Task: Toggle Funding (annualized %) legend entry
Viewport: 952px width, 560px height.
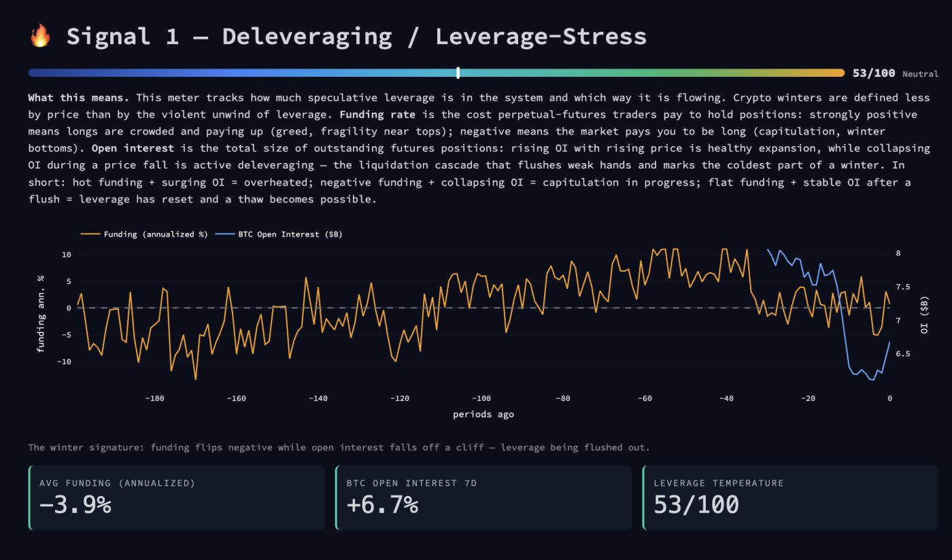Action: point(143,234)
